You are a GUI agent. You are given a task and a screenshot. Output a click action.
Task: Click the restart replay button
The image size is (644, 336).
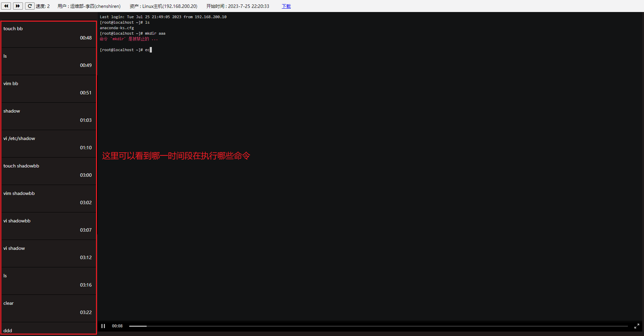pyautogui.click(x=30, y=6)
